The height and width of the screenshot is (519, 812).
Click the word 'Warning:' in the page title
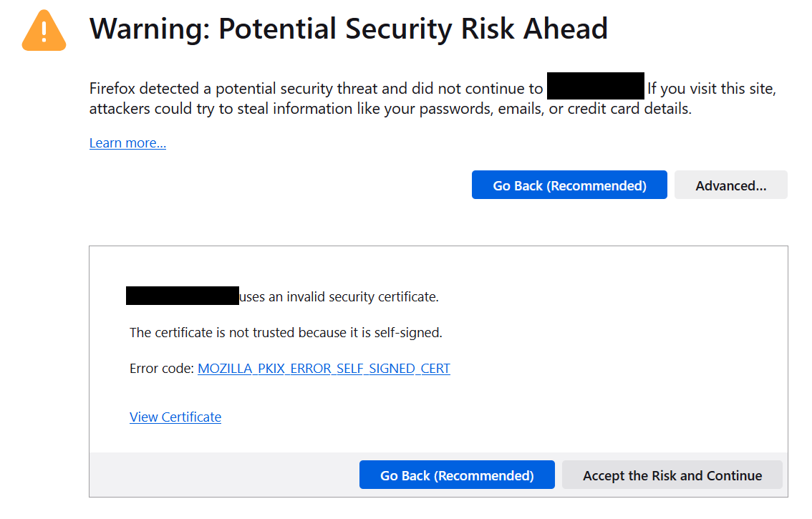tap(149, 29)
